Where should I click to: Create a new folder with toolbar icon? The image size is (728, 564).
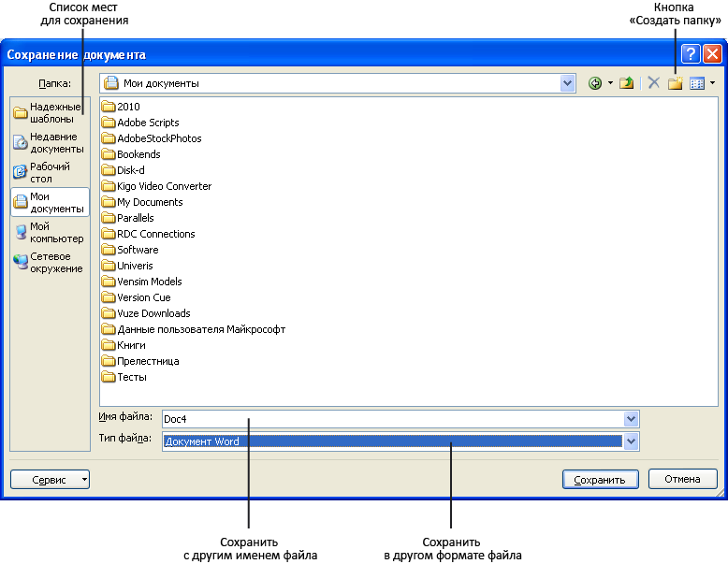tap(675, 83)
